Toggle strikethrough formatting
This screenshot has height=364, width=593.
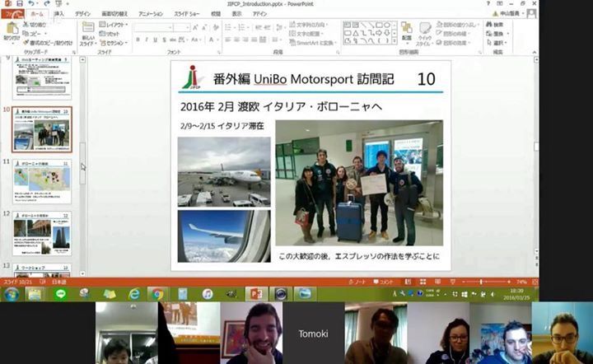172,40
